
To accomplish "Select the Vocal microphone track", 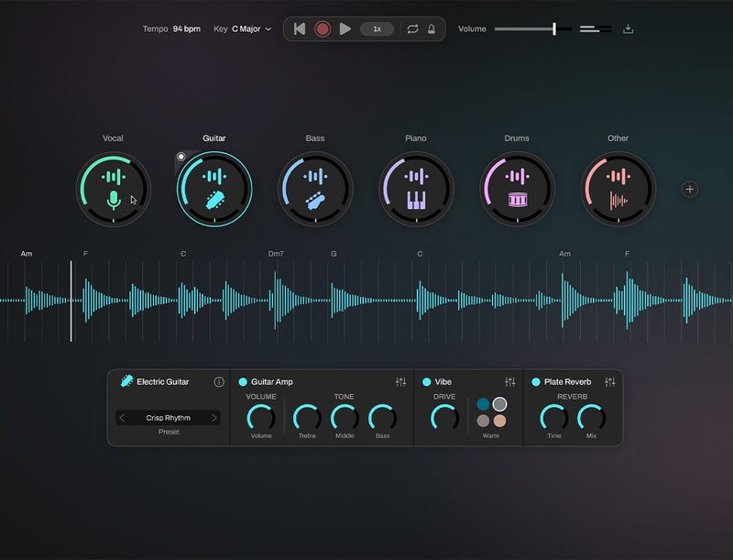I will (x=113, y=189).
